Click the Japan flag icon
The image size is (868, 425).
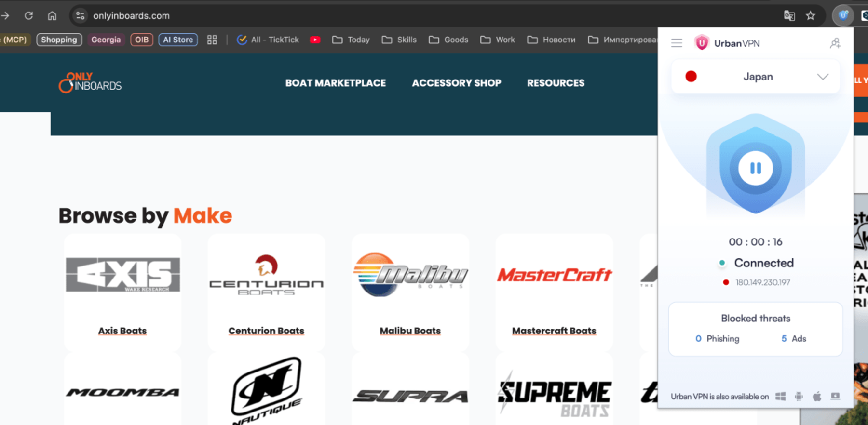point(691,77)
